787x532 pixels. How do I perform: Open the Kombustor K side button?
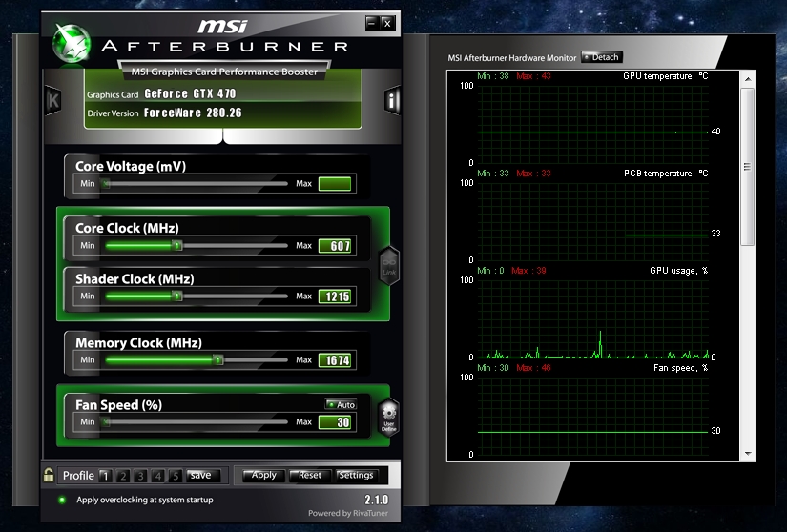(52, 101)
